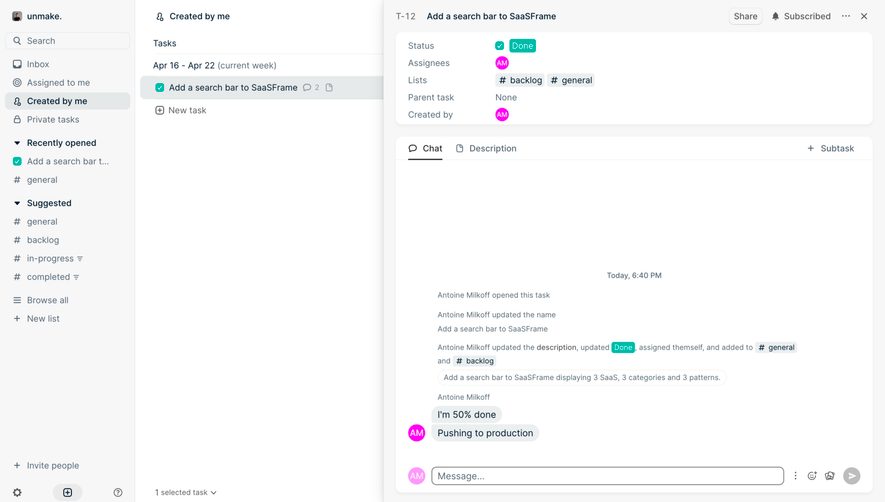The width and height of the screenshot is (885, 502).
Task: Collapse the Recently opened section
Action: pyautogui.click(x=17, y=143)
